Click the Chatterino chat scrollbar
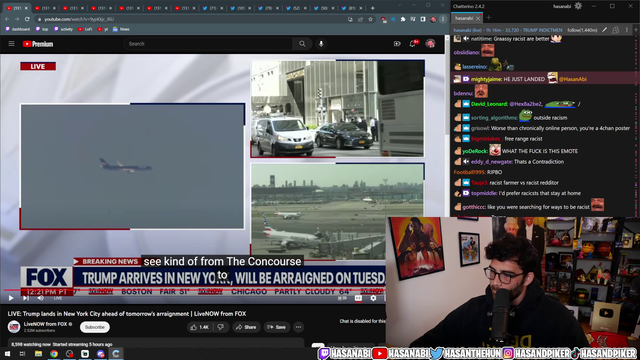 (637, 127)
